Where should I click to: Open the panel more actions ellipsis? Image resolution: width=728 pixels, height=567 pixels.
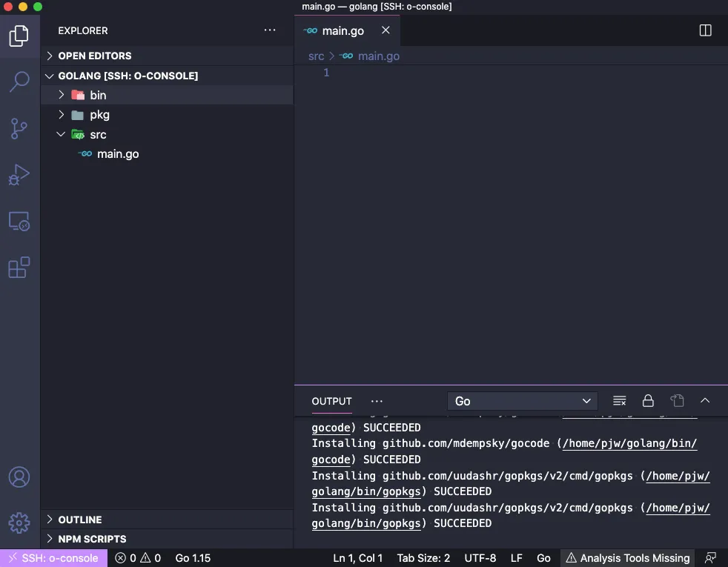tap(377, 401)
